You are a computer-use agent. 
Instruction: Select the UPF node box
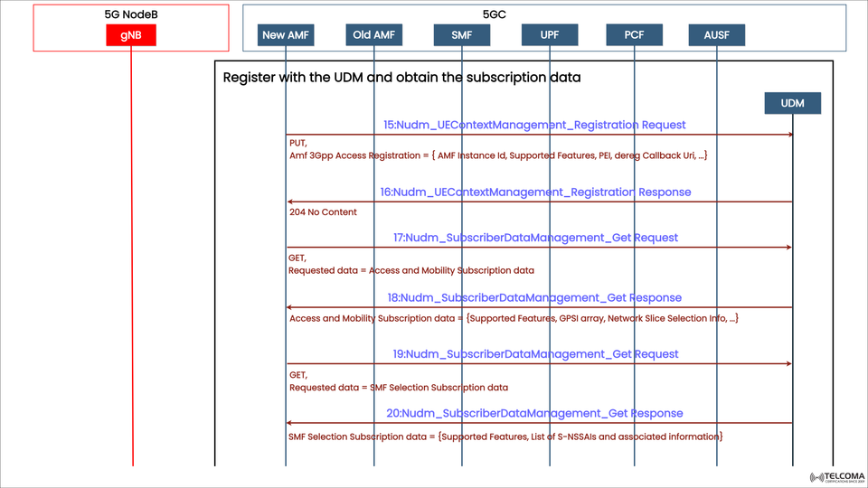tap(550, 35)
